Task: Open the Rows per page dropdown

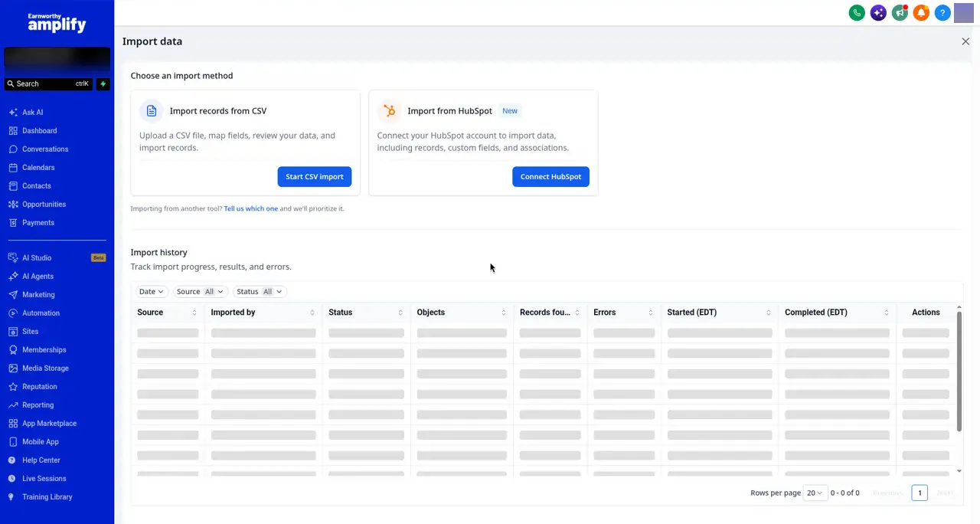Action: (815, 493)
